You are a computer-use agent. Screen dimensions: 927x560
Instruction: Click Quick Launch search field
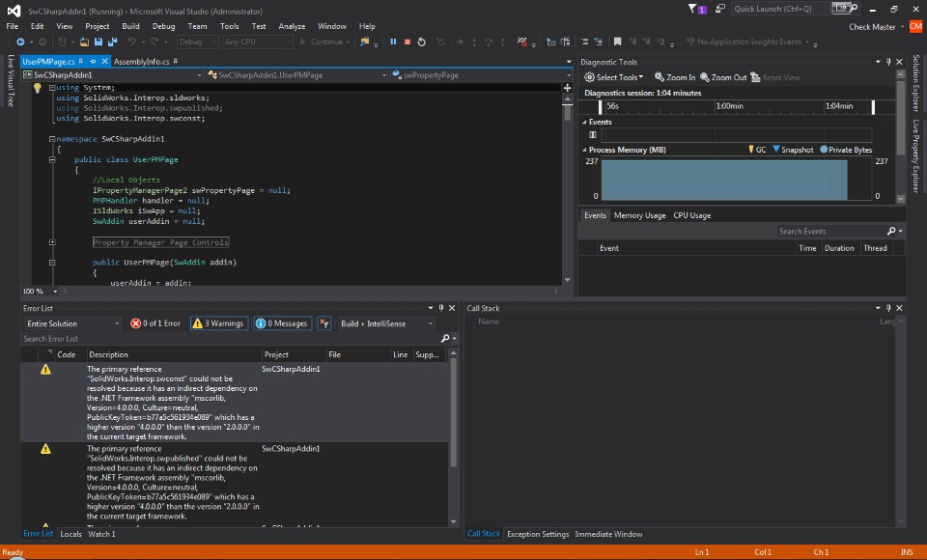(780, 9)
